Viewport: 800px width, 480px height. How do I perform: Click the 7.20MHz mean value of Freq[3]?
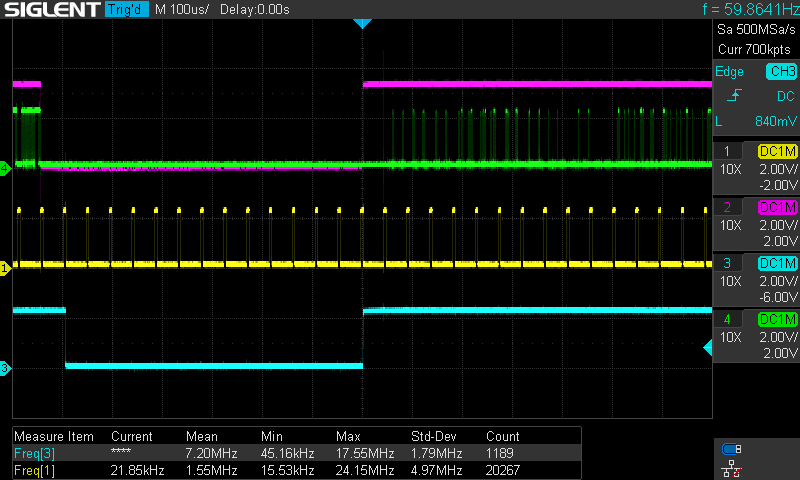point(211,453)
